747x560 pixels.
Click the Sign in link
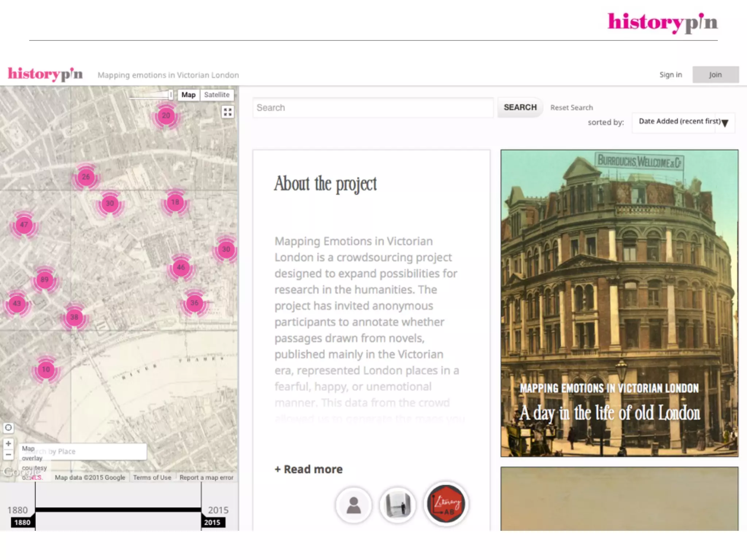[670, 75]
